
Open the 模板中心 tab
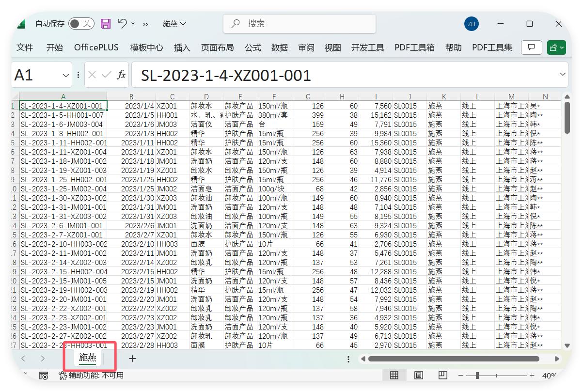147,47
